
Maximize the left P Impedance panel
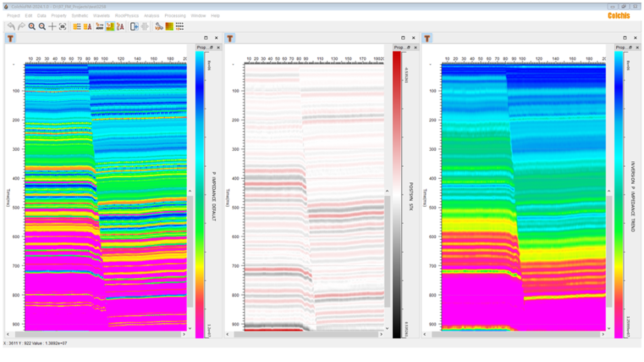(x=206, y=38)
